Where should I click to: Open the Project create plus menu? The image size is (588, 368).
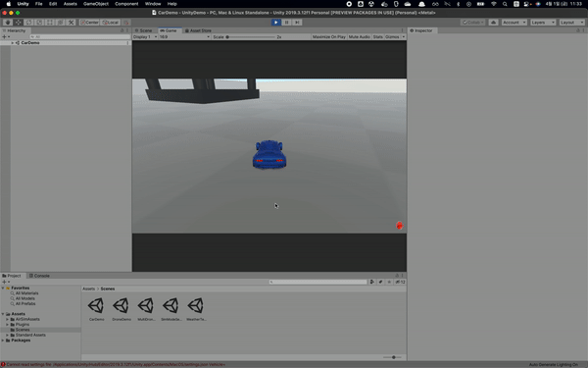(x=6, y=282)
